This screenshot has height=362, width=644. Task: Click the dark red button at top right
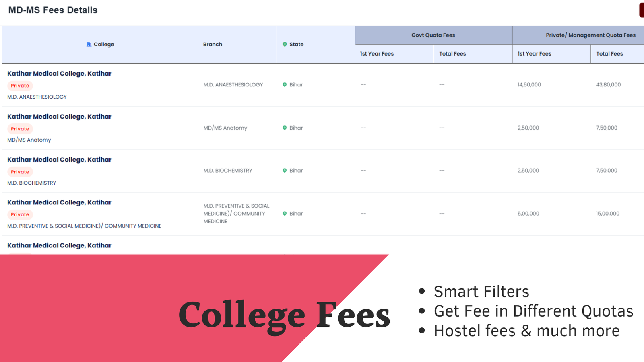click(642, 10)
